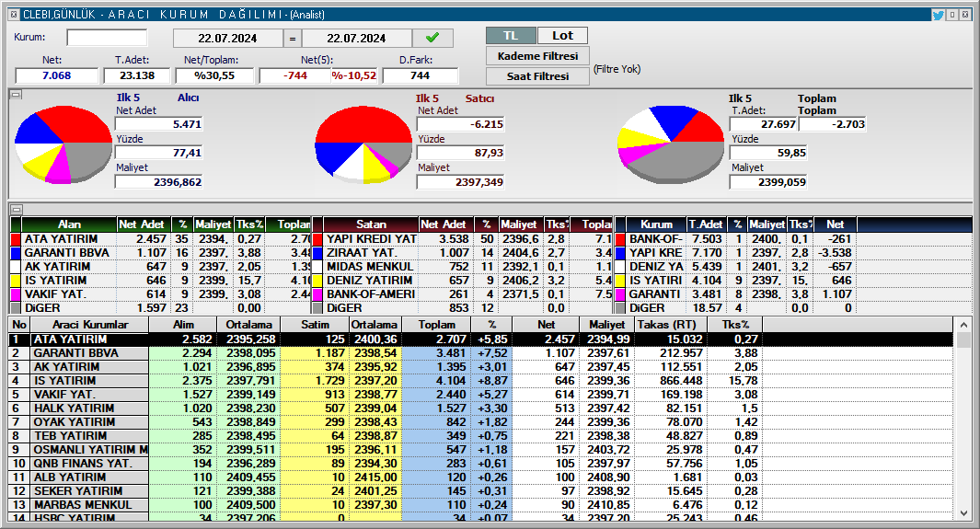This screenshot has height=529, width=980.
Task: Select IS YATIRIM row in main table
Action: (481, 380)
